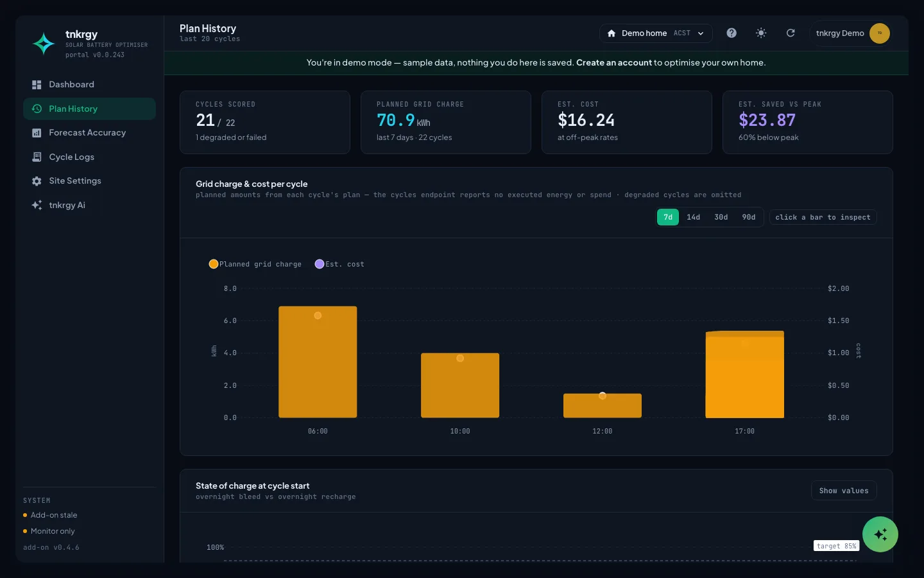This screenshot has height=578, width=924.
Task: Open Forecast Accuracy page
Action: pyautogui.click(x=89, y=133)
